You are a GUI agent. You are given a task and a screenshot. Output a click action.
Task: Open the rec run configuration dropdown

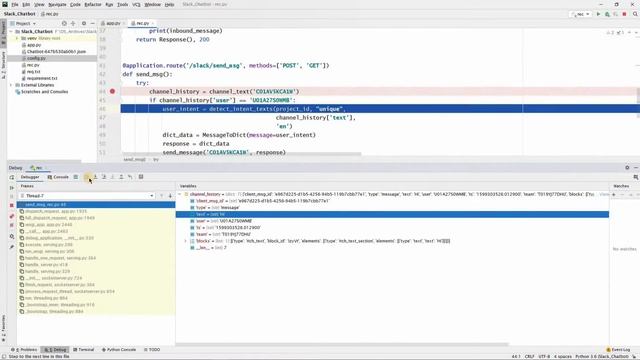pos(580,14)
